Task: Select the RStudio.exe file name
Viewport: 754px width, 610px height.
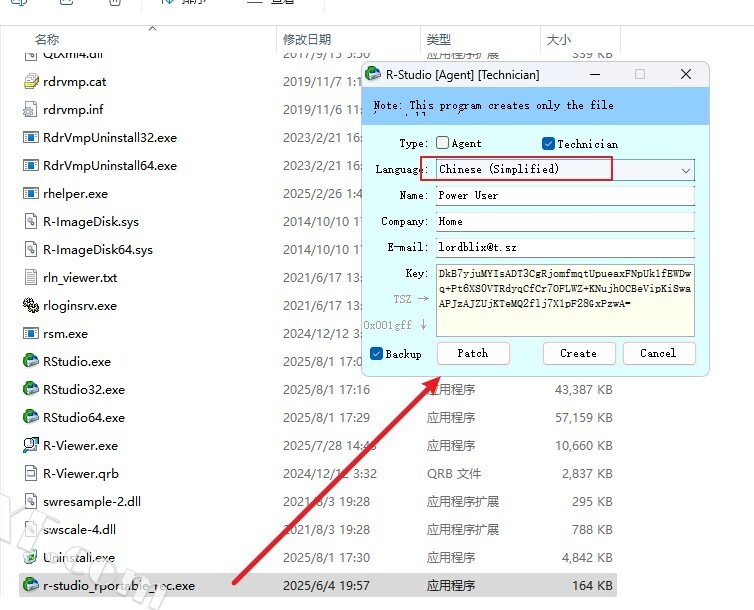Action: [x=77, y=361]
